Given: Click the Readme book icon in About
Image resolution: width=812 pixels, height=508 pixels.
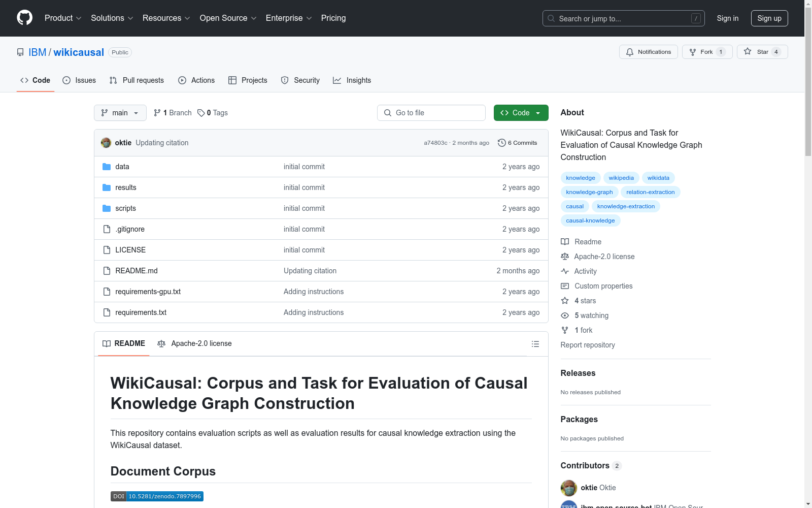Looking at the screenshot, I should coord(565,242).
